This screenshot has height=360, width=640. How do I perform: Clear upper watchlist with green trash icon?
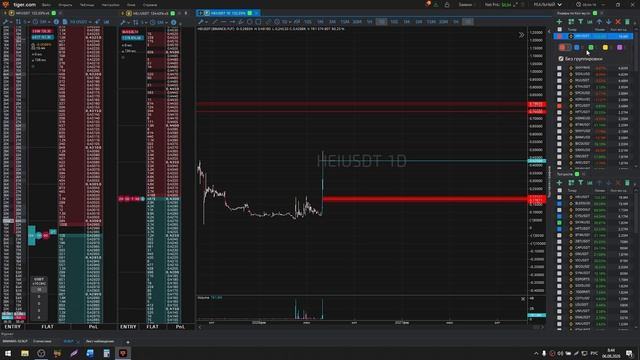point(627,22)
